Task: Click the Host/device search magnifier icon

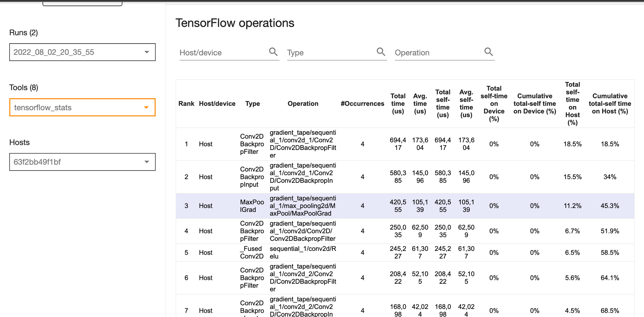Action: pos(273,52)
